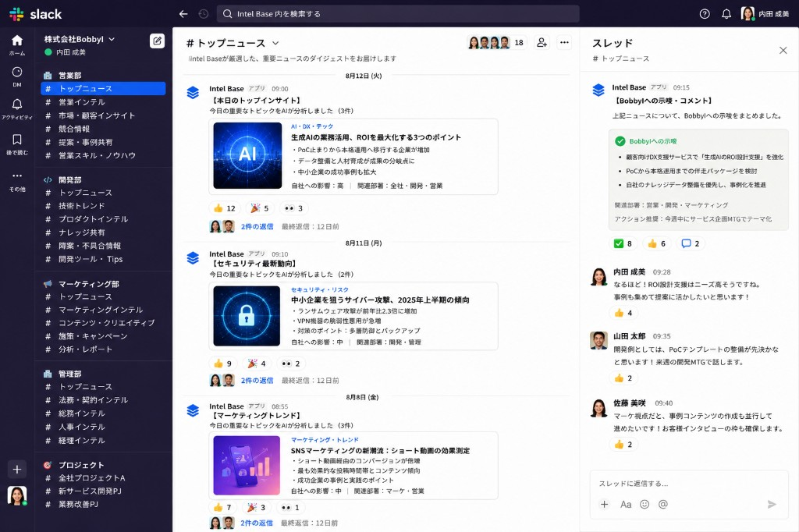Toggle Aa text formatting in thread reply
The height and width of the screenshot is (532, 799).
[626, 505]
